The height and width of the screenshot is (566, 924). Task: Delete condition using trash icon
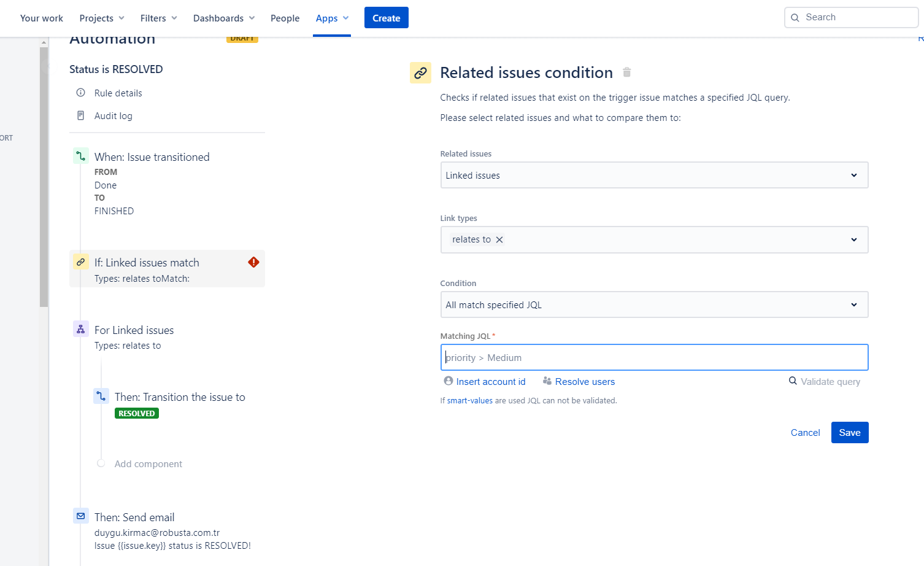pos(626,72)
